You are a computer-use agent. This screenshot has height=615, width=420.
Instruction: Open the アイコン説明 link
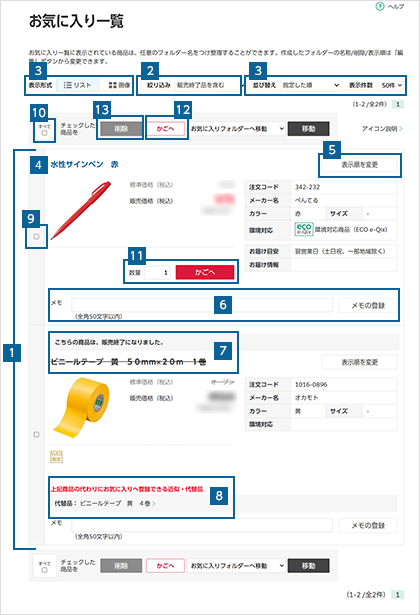(x=382, y=129)
